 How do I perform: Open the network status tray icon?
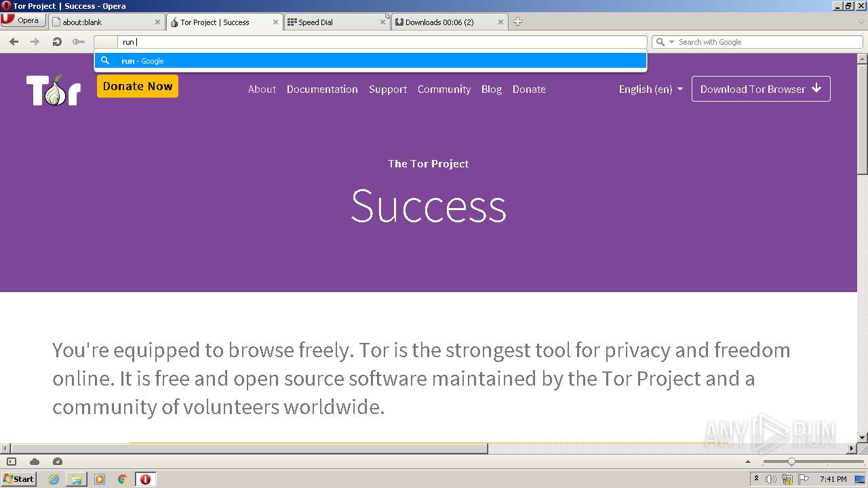pos(787,479)
